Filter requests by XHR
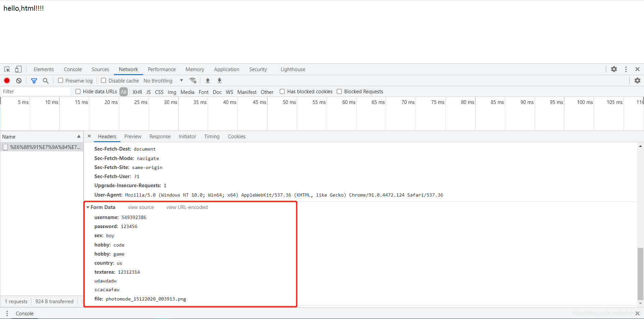644x319 pixels. [137, 92]
